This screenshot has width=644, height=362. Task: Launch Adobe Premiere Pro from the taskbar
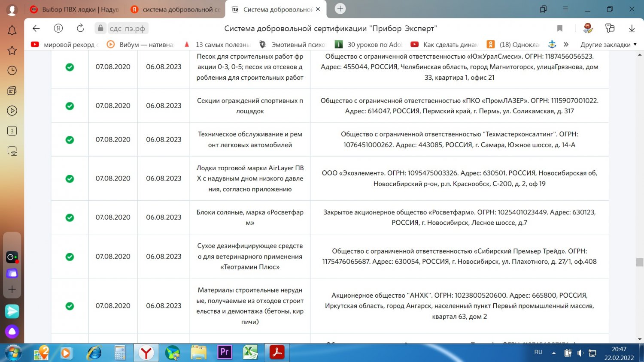tap(225, 353)
